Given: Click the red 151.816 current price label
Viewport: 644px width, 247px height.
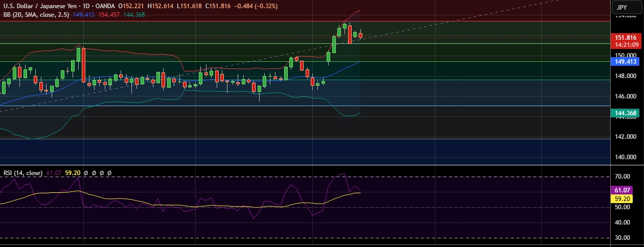Looking at the screenshot, I should 625,38.
